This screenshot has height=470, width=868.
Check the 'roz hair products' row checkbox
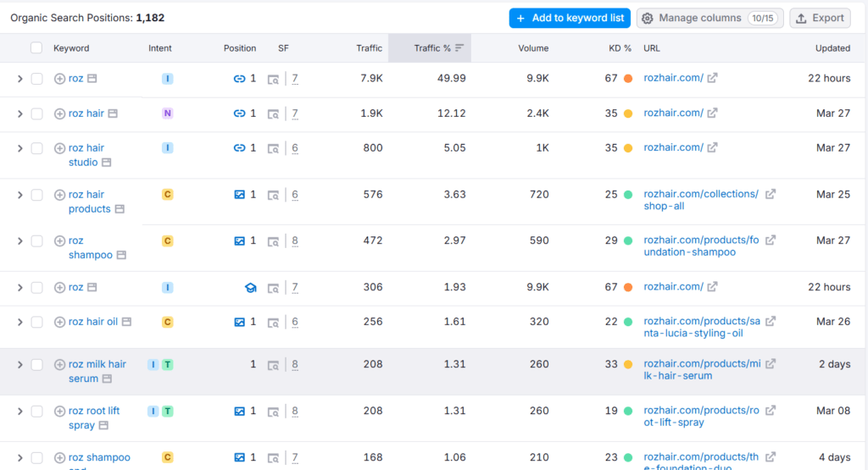click(x=36, y=195)
